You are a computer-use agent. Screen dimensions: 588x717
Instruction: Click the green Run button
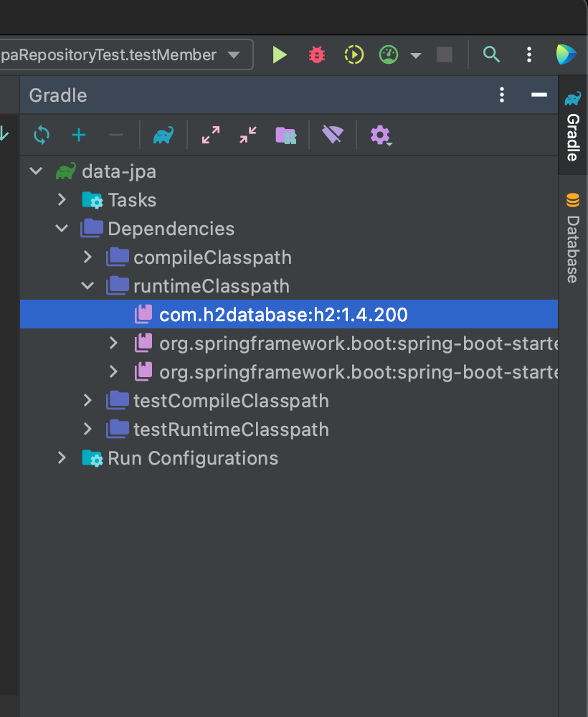(x=280, y=55)
